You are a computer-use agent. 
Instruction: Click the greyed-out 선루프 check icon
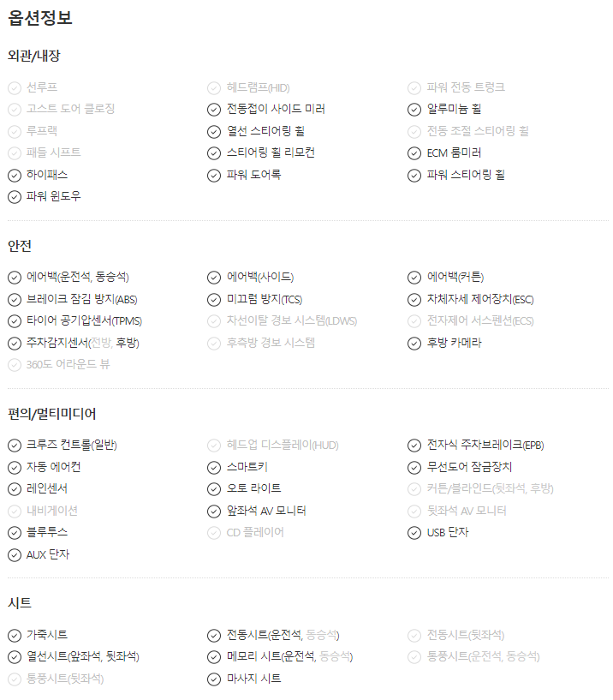[x=15, y=87]
